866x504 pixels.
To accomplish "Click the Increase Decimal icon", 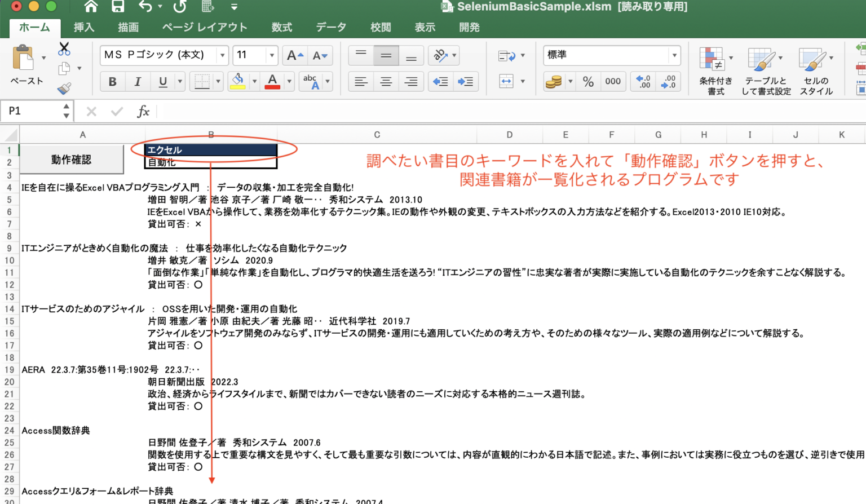I will (643, 82).
